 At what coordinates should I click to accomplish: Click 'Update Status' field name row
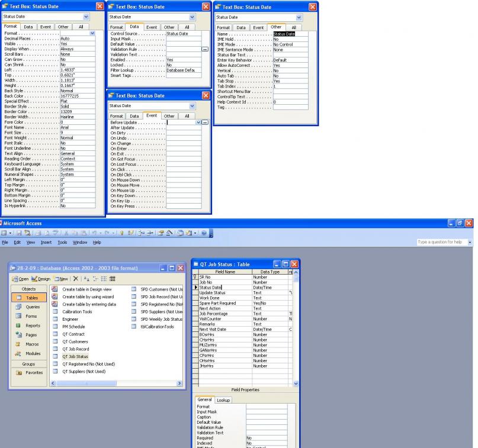[225, 293]
